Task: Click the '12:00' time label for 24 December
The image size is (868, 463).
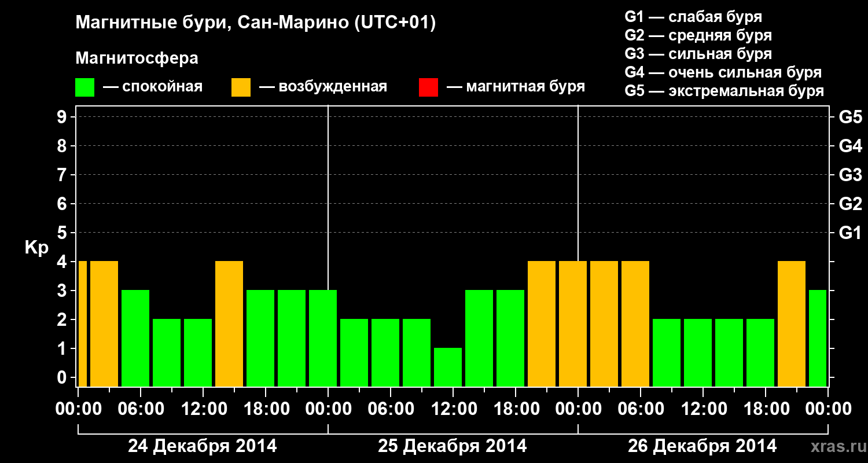Action: click(x=203, y=409)
